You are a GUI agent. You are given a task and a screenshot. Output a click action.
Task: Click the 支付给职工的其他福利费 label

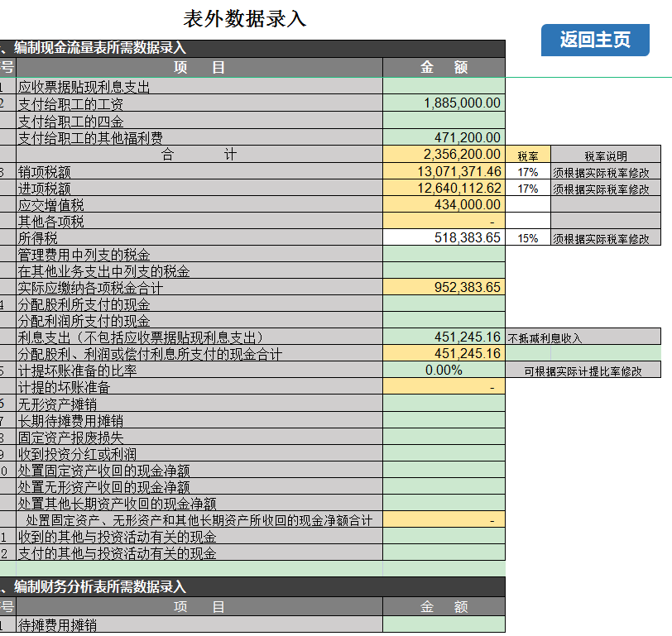(x=90, y=138)
